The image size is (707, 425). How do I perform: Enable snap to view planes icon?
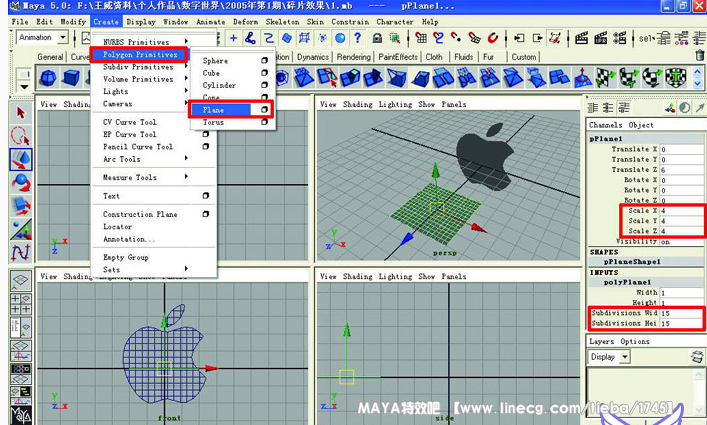coord(474,38)
